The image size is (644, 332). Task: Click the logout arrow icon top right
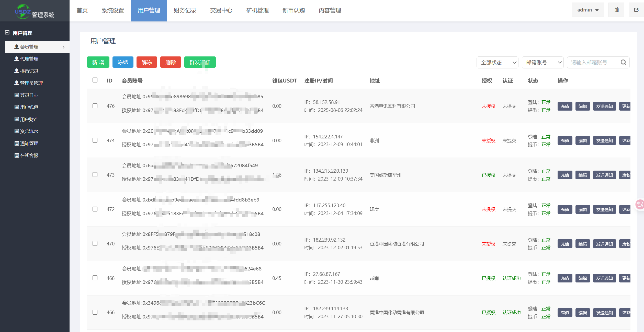tap(636, 10)
